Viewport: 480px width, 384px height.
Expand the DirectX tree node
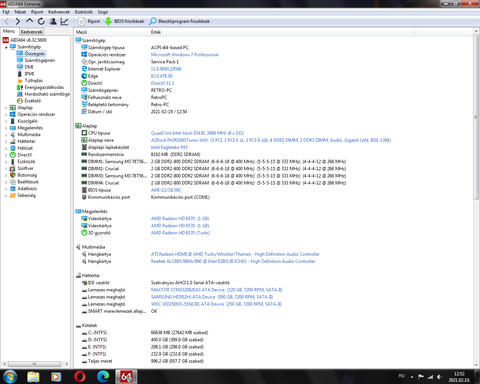6,155
